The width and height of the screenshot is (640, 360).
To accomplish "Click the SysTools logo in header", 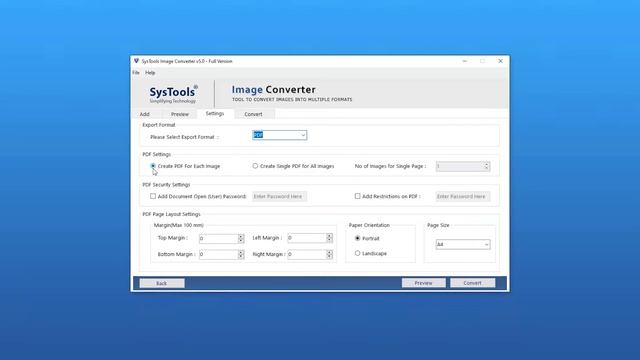I will pos(173,94).
